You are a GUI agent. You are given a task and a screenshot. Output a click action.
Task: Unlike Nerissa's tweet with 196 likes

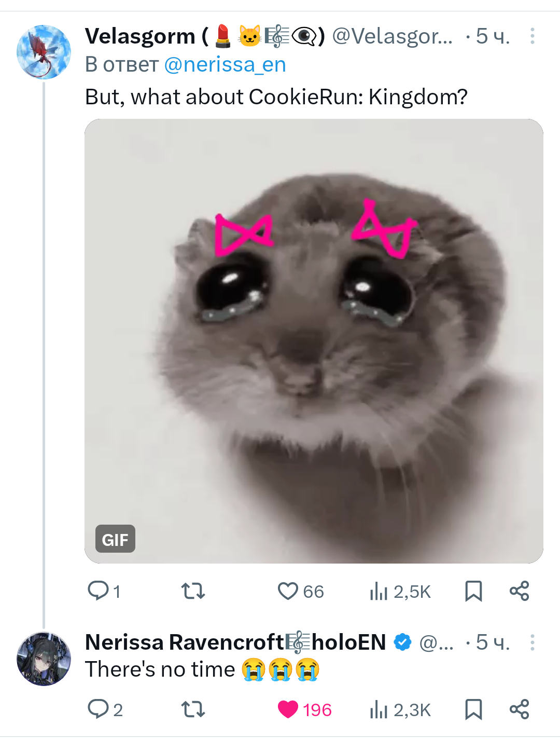click(x=288, y=709)
